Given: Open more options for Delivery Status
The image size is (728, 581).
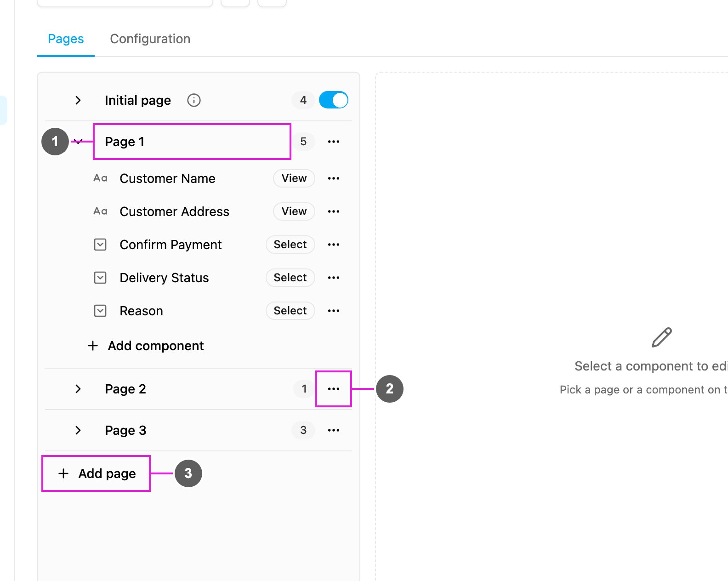Looking at the screenshot, I should 334,278.
